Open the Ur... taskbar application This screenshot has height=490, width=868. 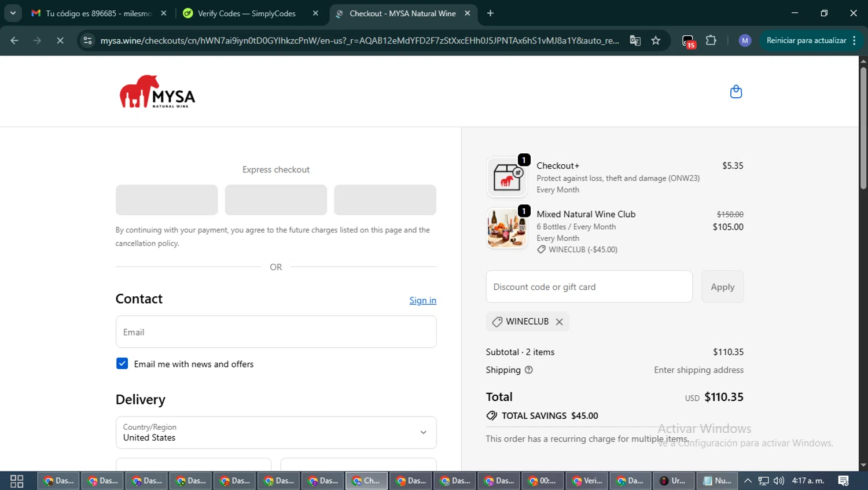pos(674,481)
